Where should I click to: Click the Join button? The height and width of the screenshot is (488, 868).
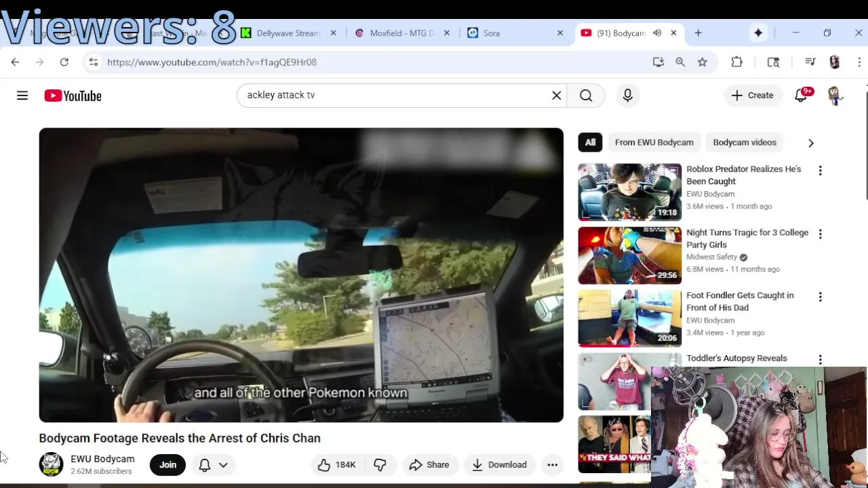(167, 465)
